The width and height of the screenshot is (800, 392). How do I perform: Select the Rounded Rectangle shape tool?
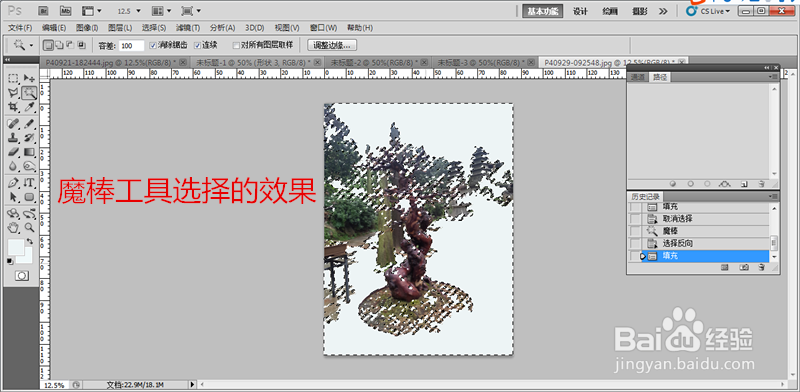pos(29,197)
